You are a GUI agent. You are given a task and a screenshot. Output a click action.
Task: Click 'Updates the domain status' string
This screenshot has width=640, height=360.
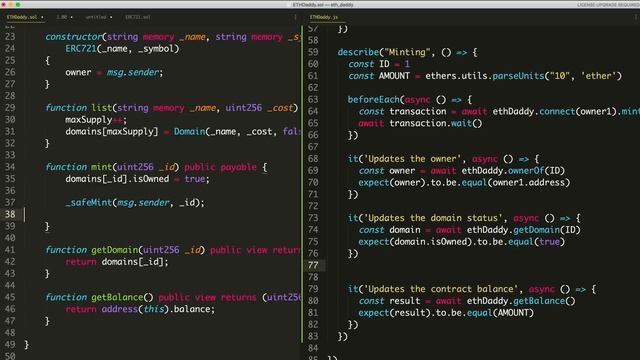(x=433, y=218)
